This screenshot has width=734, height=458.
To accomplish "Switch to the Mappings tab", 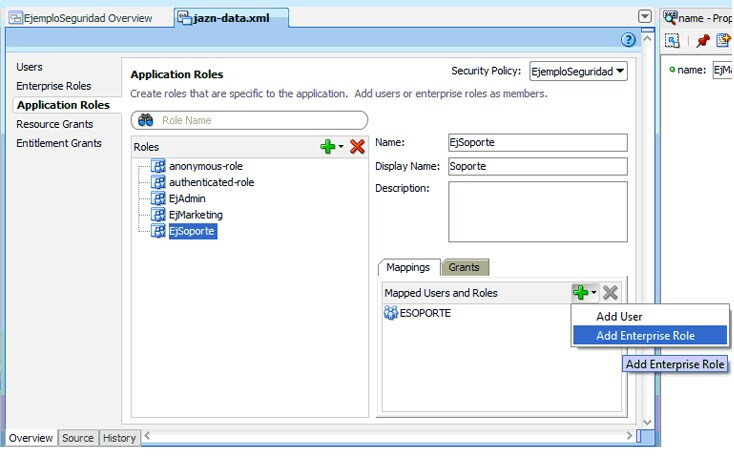I will [x=408, y=267].
